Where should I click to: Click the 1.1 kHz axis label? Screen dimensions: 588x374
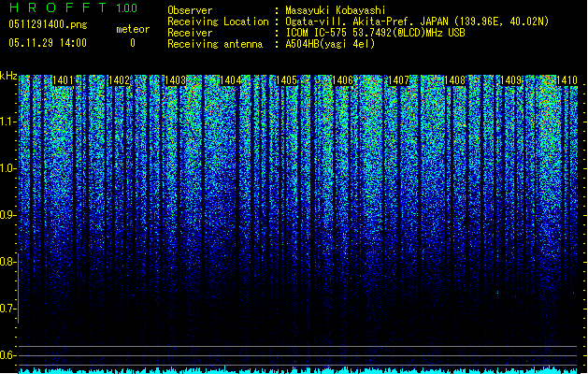[x=8, y=122]
